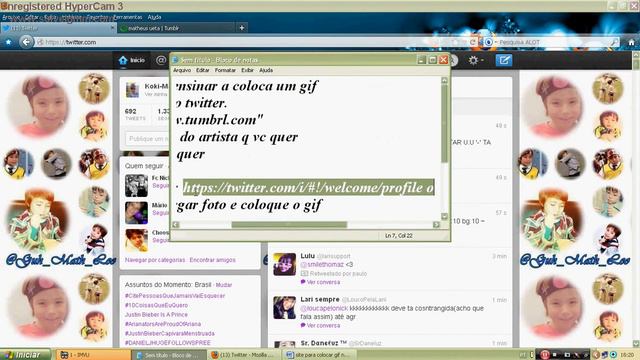The height and width of the screenshot is (360, 640).
Task: Click @loucapelonick mention in Lari's tweet
Action: (324, 308)
